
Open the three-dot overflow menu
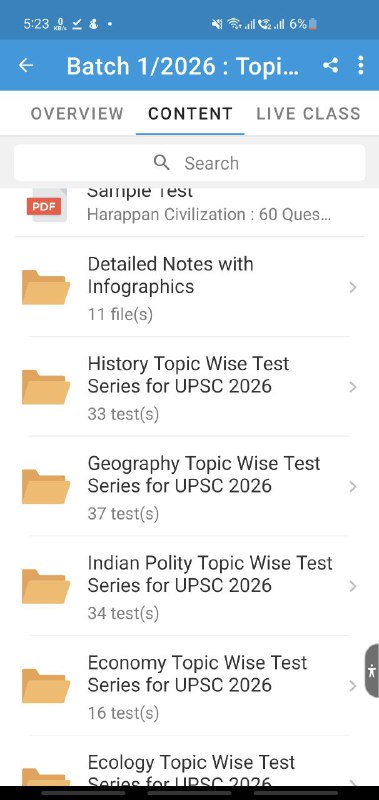[x=361, y=65]
